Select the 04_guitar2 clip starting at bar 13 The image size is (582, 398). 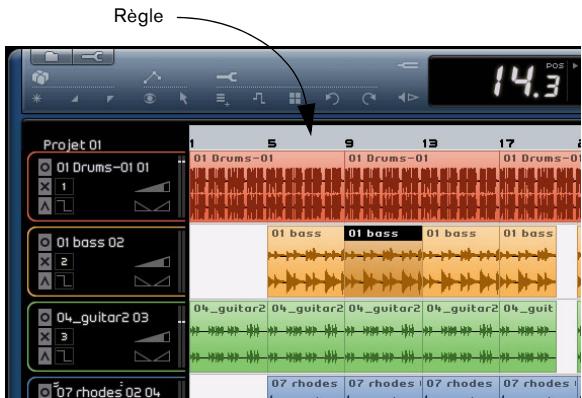(461, 336)
